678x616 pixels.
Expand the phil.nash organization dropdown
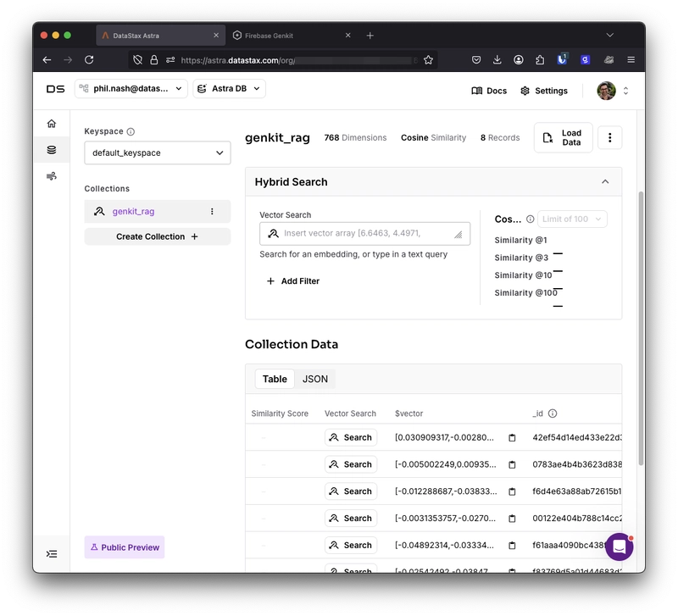click(x=131, y=89)
